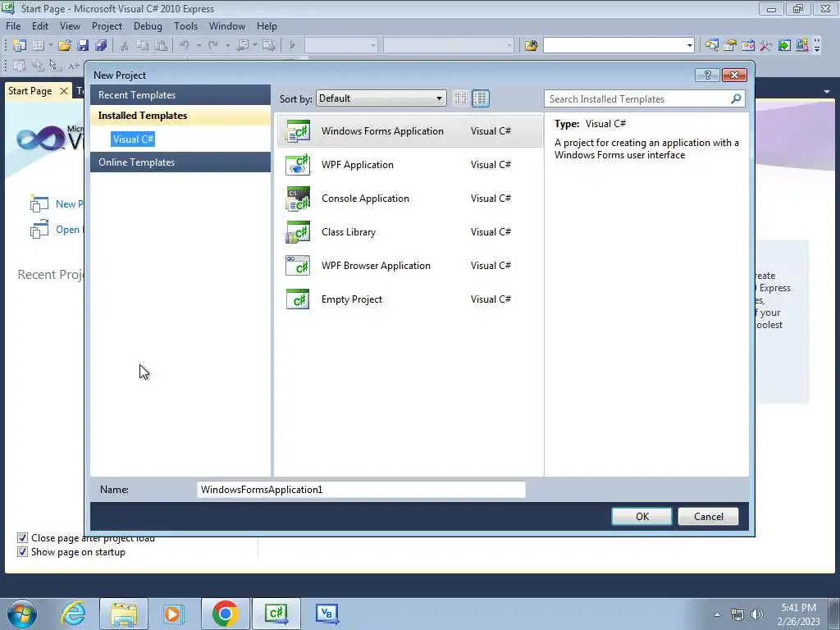Show hidden tray icons arrow
840x630 pixels.
[717, 614]
